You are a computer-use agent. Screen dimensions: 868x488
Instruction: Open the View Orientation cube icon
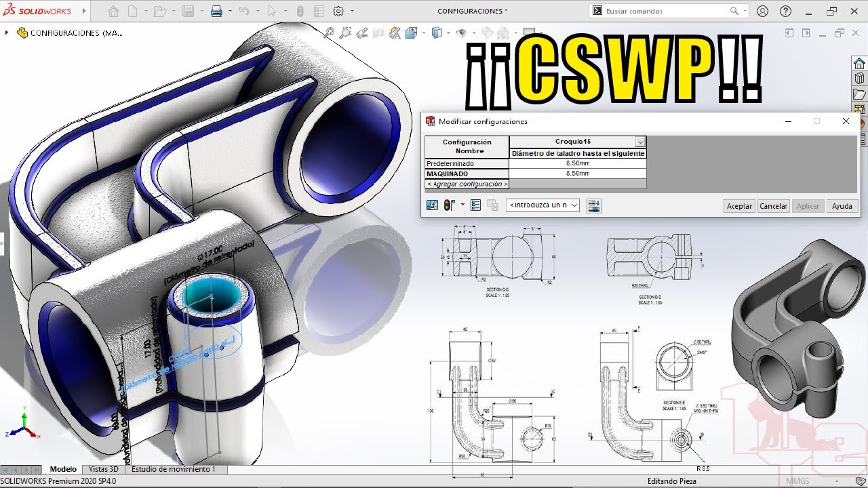tap(411, 33)
